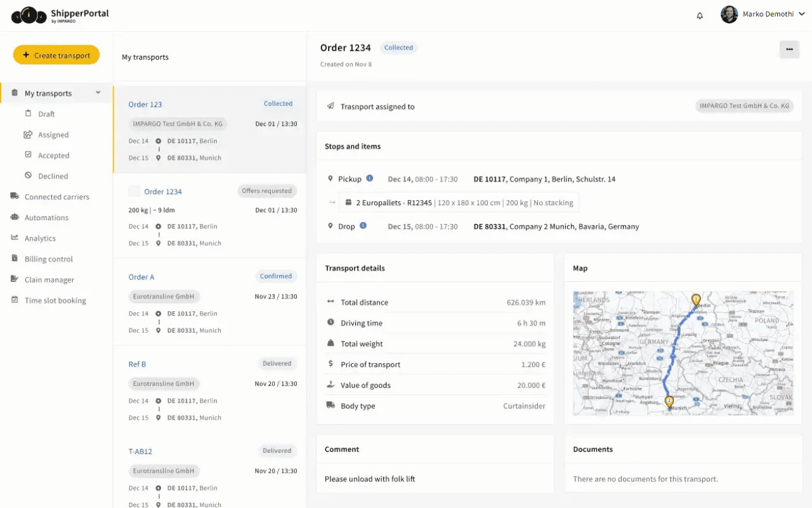Click the Automations robot icon in sidebar
812x508 pixels.
(15, 217)
